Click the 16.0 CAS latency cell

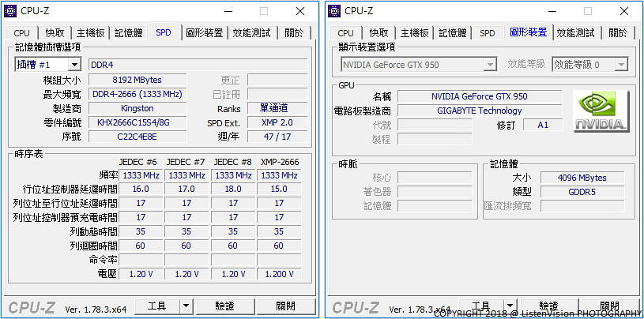(141, 189)
